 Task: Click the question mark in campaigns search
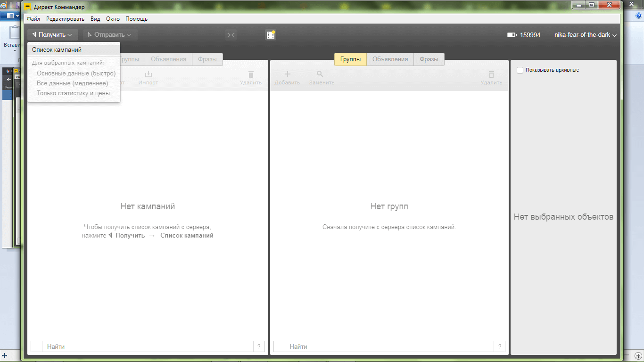click(259, 346)
